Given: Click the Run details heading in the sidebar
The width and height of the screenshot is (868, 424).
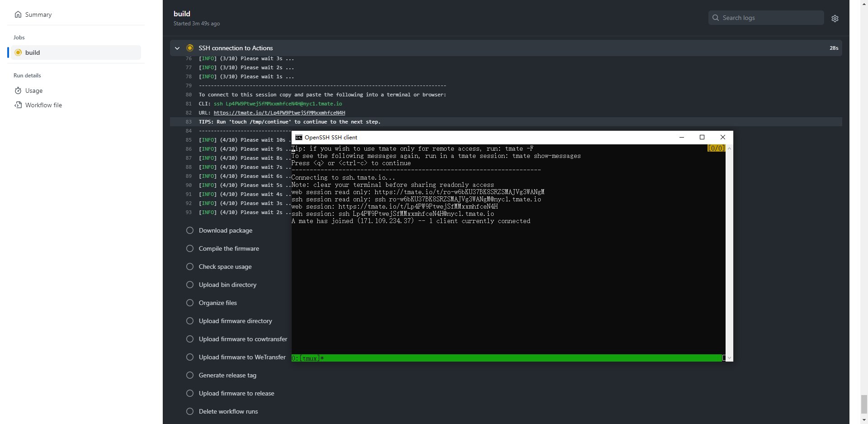Looking at the screenshot, I should coord(27,76).
